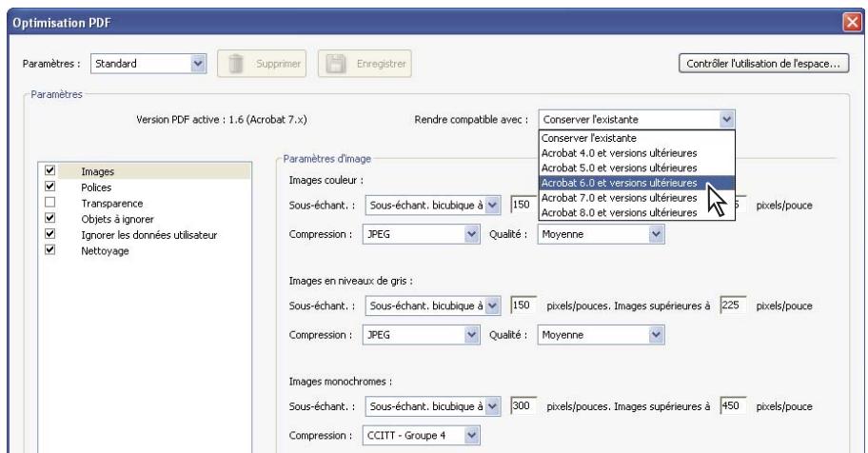Open grayscale Compression JPEG dropdown

pos(421,335)
